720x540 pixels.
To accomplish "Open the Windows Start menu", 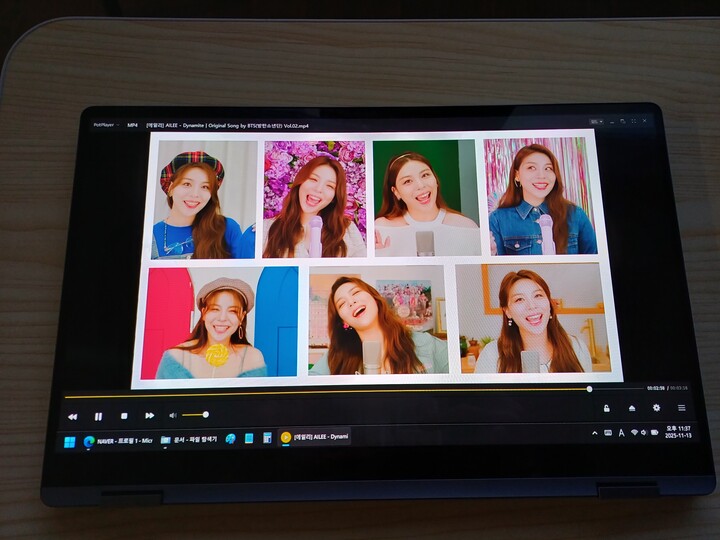I will 70,441.
